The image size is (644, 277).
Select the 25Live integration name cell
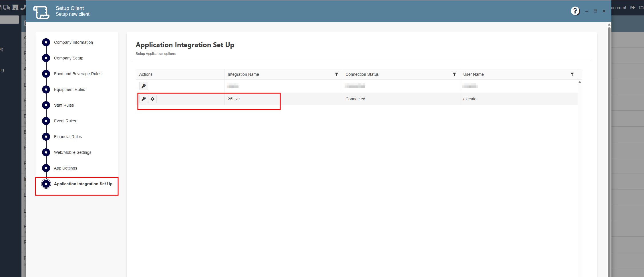[x=283, y=99]
